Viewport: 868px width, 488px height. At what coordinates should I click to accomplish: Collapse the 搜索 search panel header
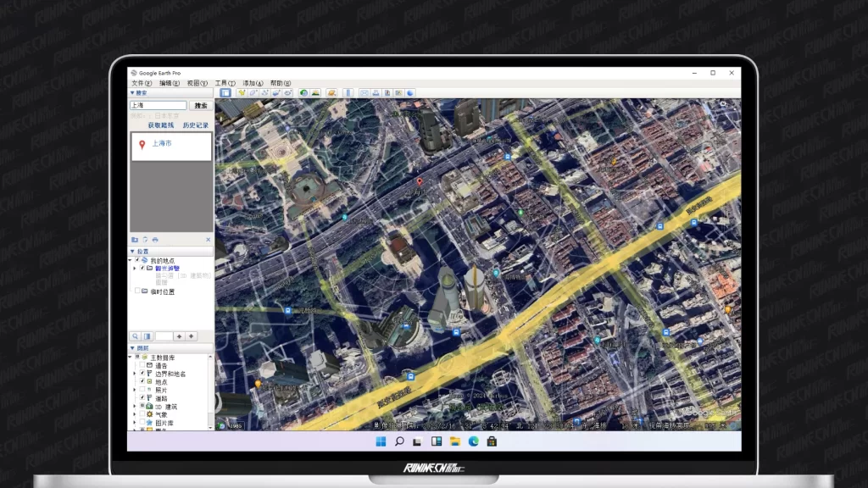pyautogui.click(x=132, y=92)
